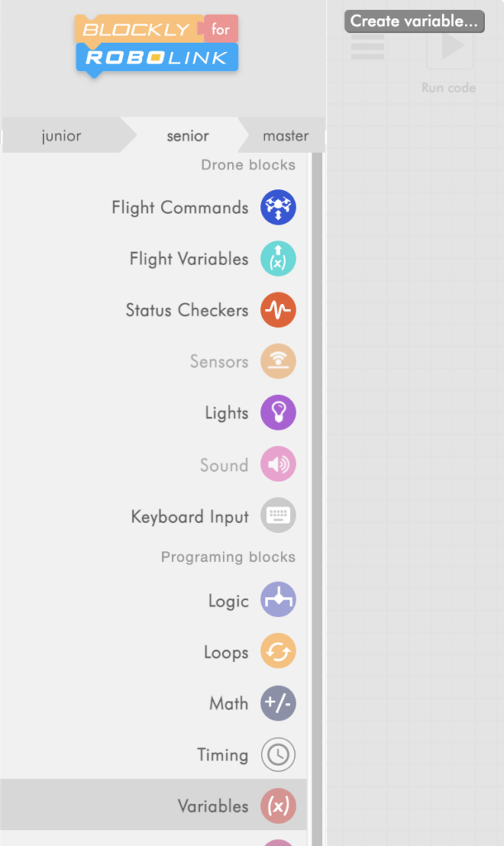This screenshot has height=846, width=504.
Task: Open the Flight Variables icon
Action: pyautogui.click(x=278, y=259)
